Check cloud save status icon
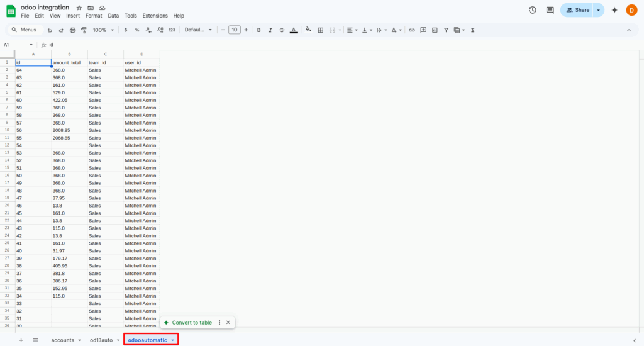 (102, 8)
